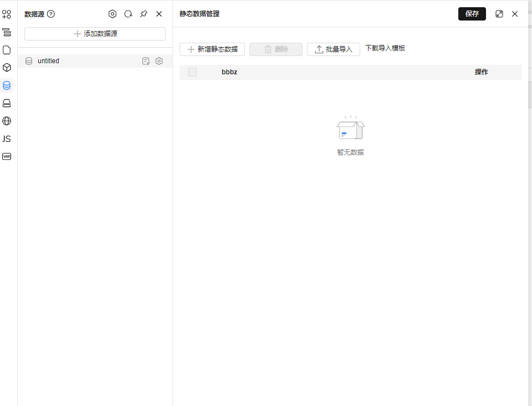This screenshot has height=406, width=532.
Task: Click 下载导入模板 link
Action: (x=385, y=48)
